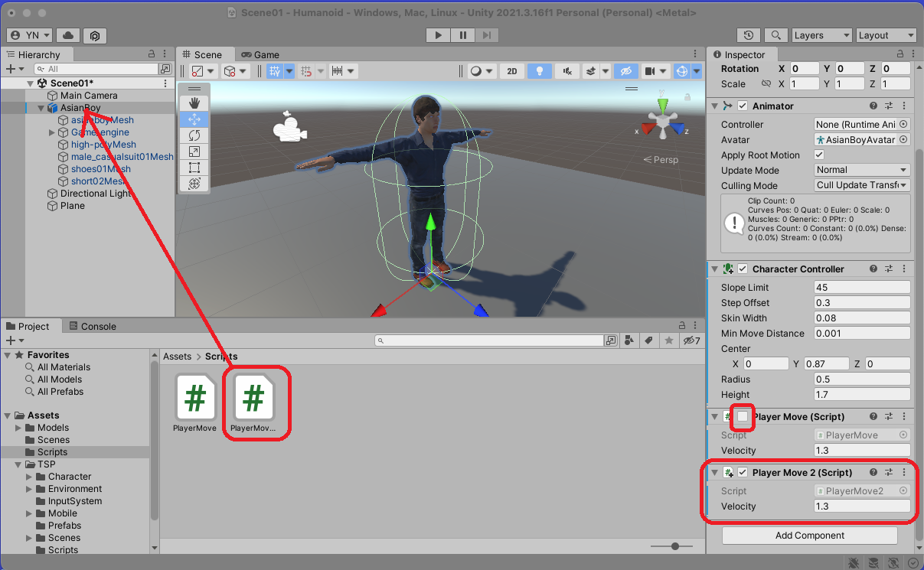The width and height of the screenshot is (924, 570).
Task: Select the Hand view tool
Action: tap(194, 103)
